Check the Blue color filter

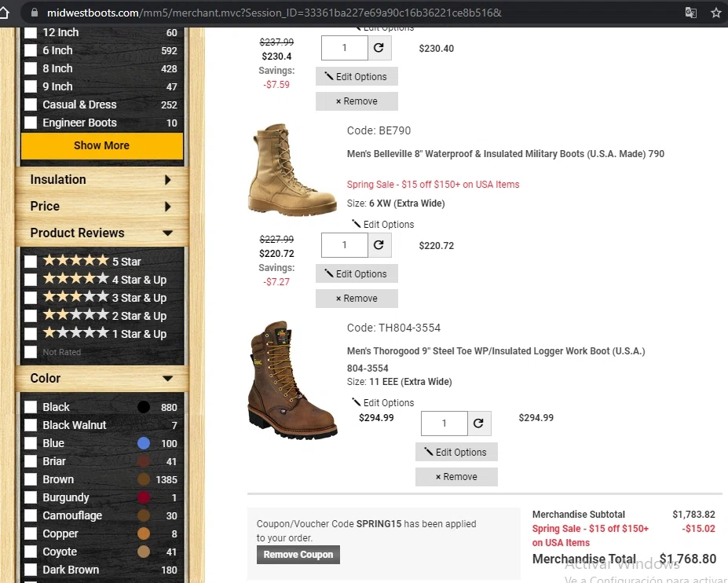[x=31, y=444]
